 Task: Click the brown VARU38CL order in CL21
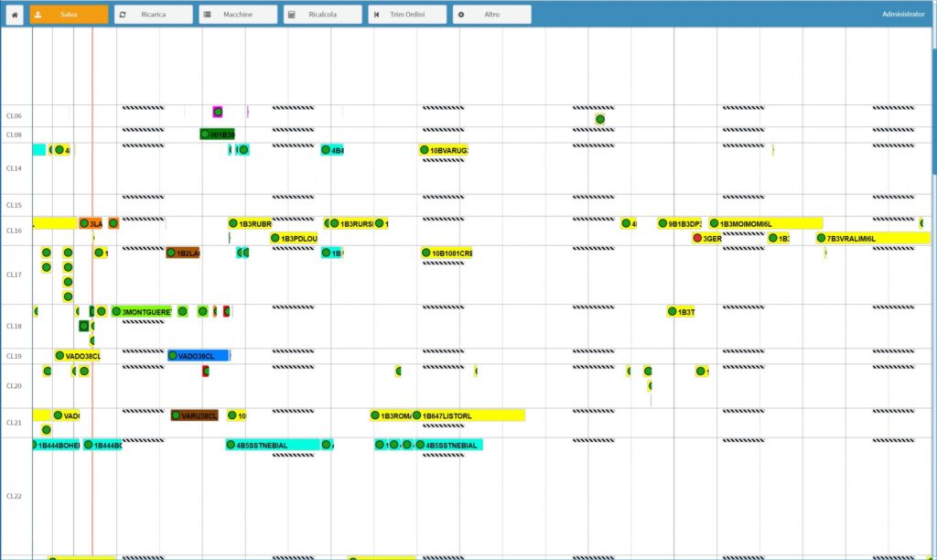click(x=195, y=415)
